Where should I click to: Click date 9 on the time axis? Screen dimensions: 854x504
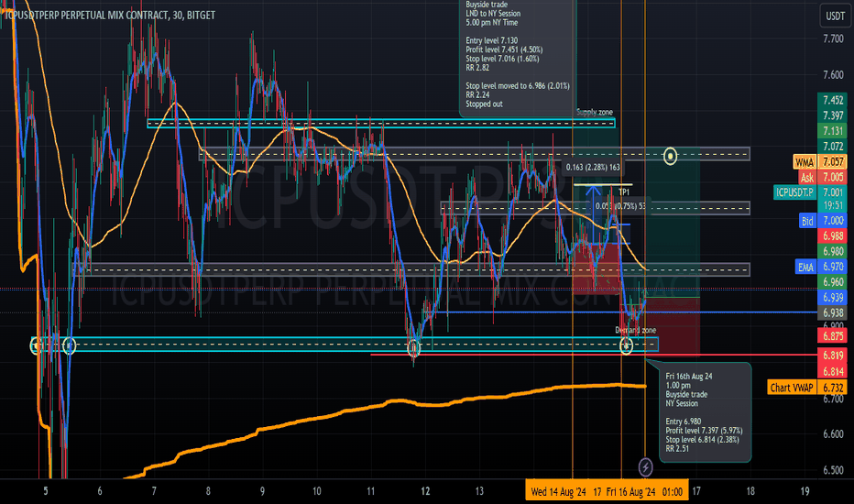coord(262,491)
